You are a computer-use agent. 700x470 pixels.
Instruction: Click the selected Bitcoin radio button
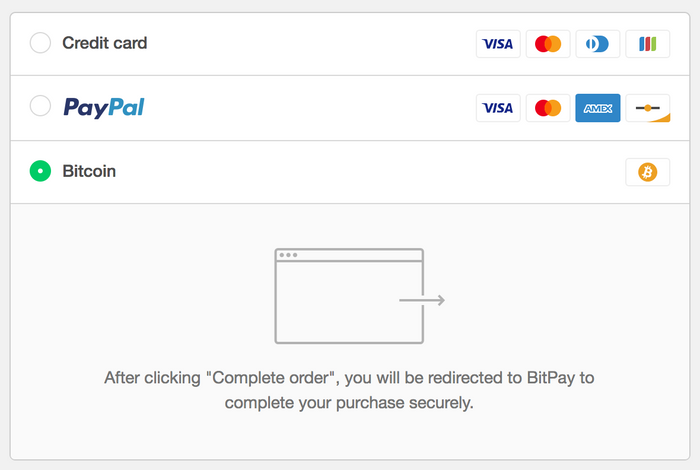pos(40,171)
